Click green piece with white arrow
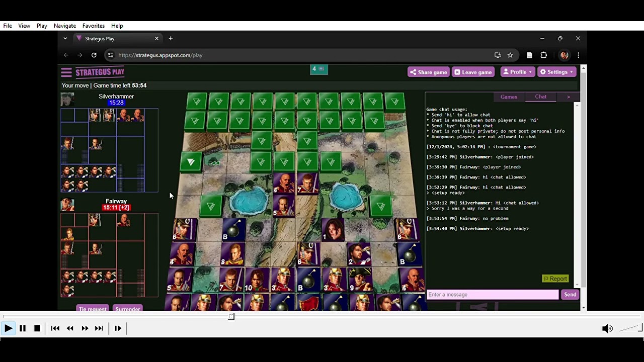The height and width of the screenshot is (362, 644). 191,162
